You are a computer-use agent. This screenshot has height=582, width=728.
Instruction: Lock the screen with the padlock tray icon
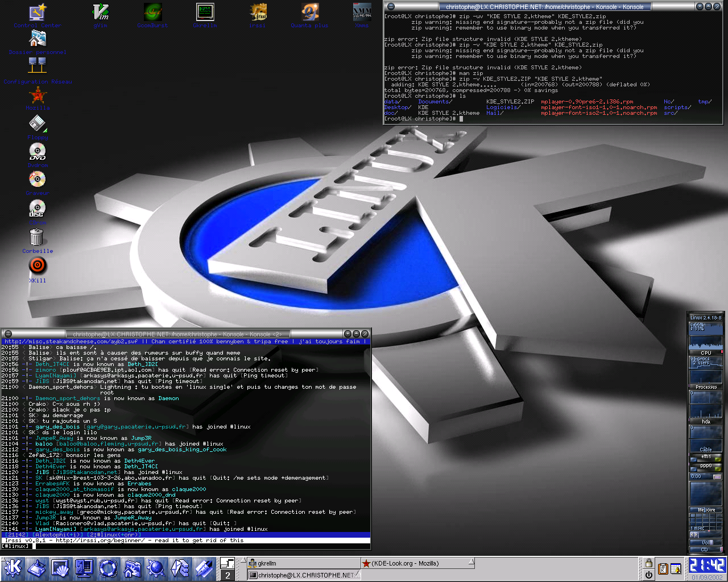coord(648,563)
